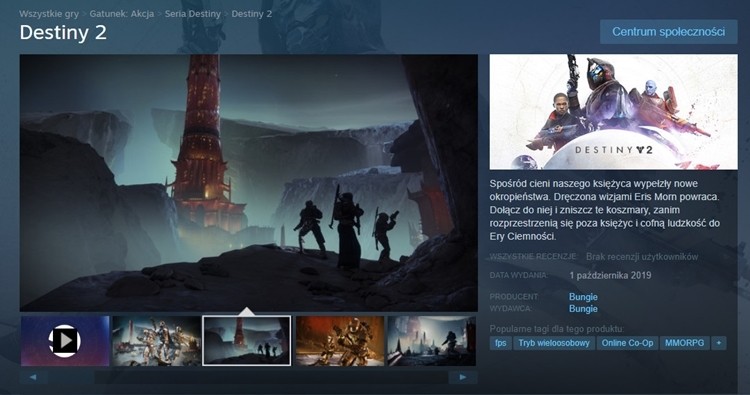Select the last thumbnail with pale moonscape
Image resolution: width=750 pixels, height=395 pixels.
click(x=431, y=341)
